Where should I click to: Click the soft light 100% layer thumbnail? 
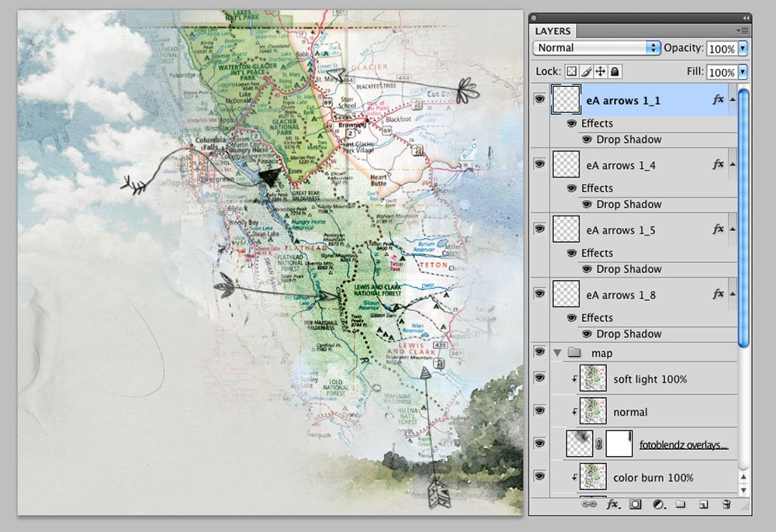coord(593,378)
